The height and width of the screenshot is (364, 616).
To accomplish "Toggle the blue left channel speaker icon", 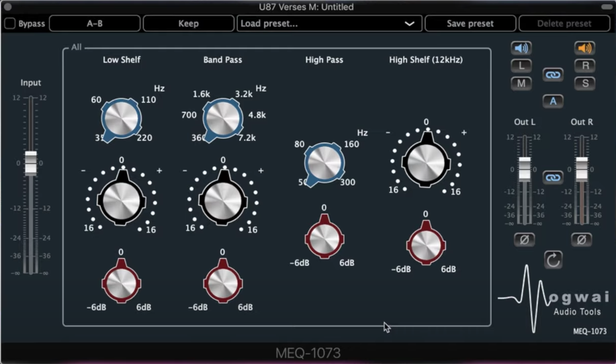I will [521, 48].
